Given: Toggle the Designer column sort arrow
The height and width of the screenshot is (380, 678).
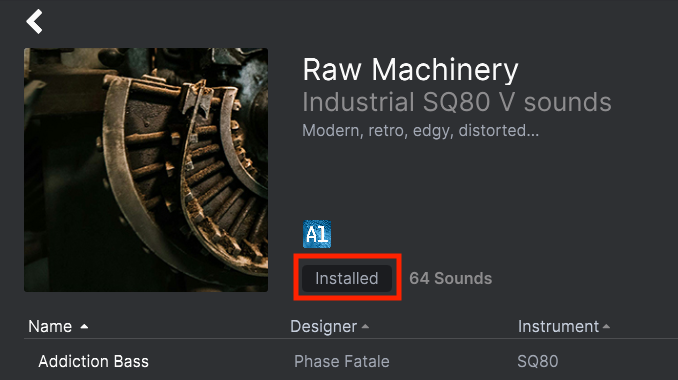Looking at the screenshot, I should (365, 326).
